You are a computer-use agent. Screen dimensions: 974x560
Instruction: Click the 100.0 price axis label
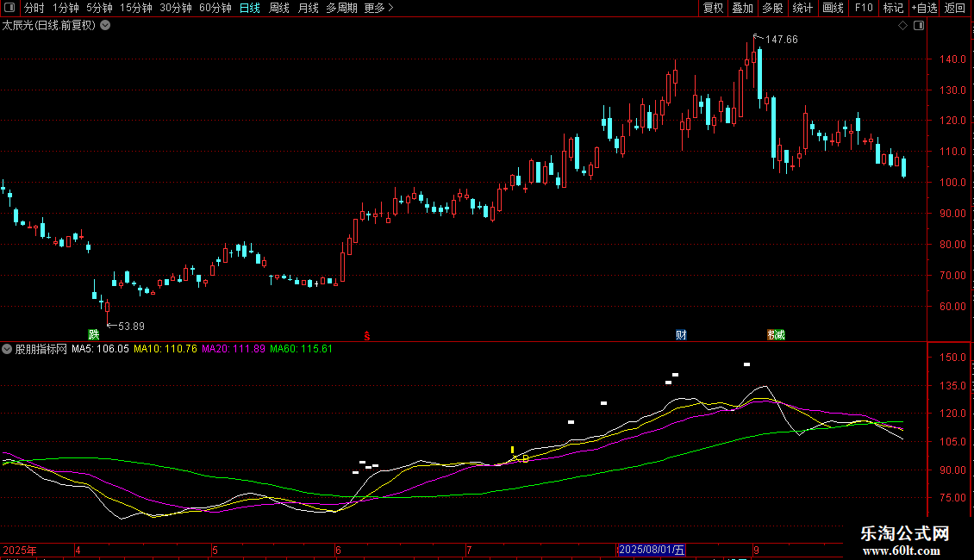(x=952, y=182)
